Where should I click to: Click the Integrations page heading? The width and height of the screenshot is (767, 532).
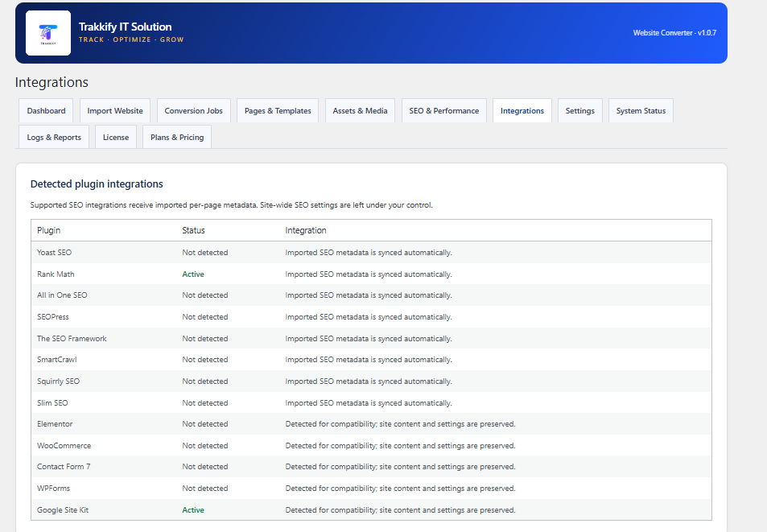(52, 82)
